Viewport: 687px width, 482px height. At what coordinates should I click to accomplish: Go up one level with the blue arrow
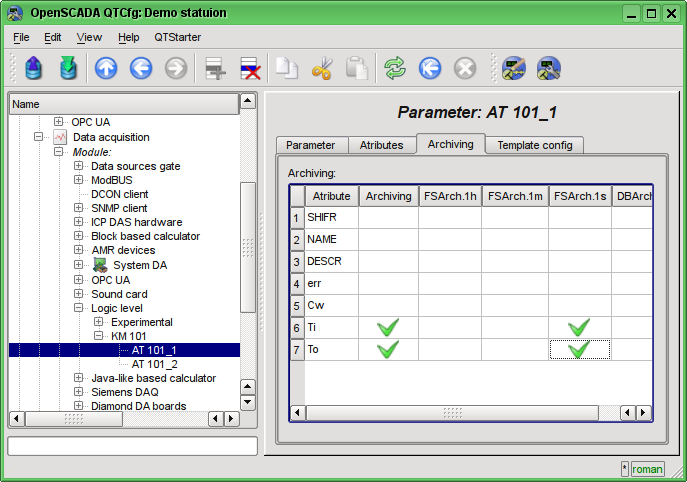(x=106, y=68)
